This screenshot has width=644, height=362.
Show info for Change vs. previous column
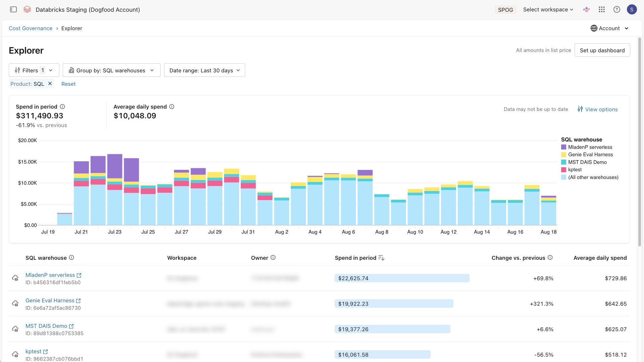pyautogui.click(x=550, y=257)
